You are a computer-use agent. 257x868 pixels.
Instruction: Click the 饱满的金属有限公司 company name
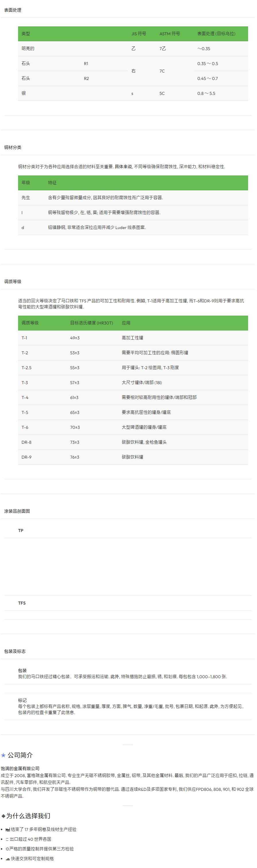pos(20,769)
